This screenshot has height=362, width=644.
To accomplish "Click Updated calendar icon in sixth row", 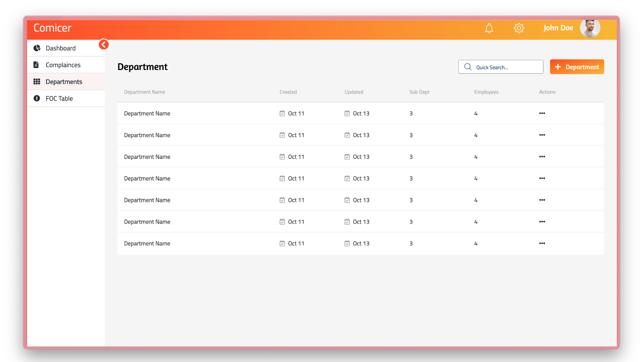I will 347,222.
